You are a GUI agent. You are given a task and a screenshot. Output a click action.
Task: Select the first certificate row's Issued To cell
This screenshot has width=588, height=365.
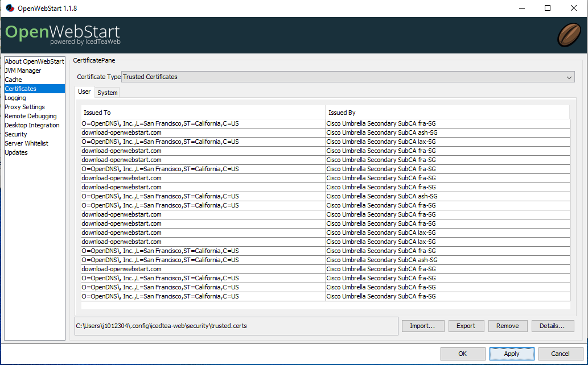pos(203,124)
